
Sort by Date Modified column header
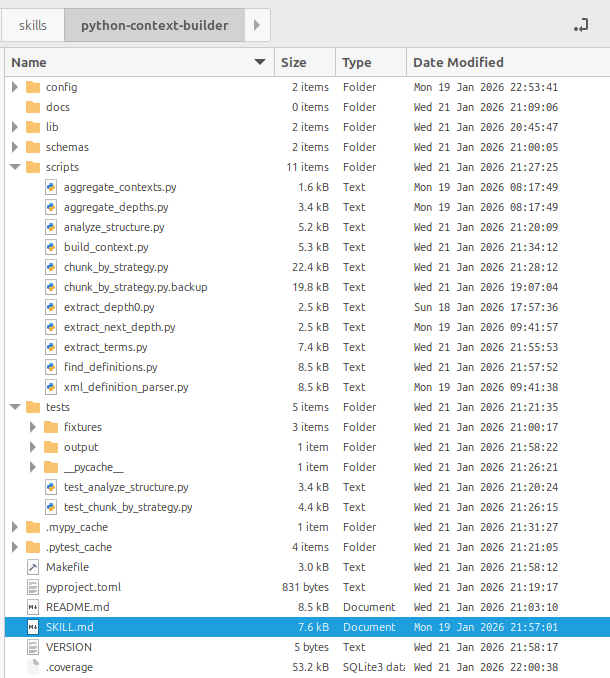458,62
